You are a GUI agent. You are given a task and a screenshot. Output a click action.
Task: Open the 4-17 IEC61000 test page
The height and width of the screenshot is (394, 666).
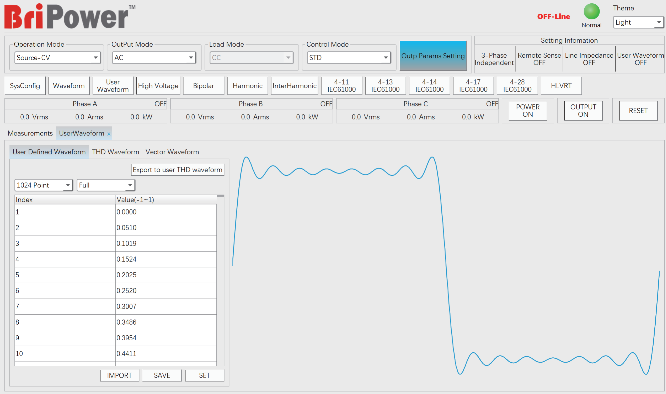coord(473,86)
